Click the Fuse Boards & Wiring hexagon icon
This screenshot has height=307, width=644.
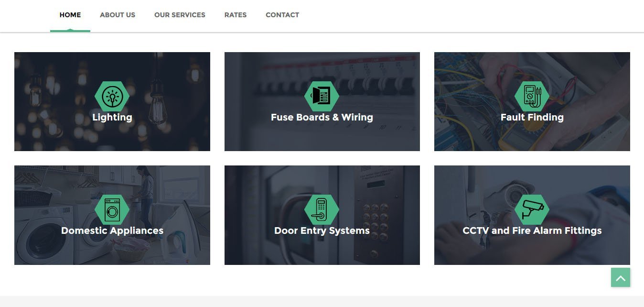[322, 96]
